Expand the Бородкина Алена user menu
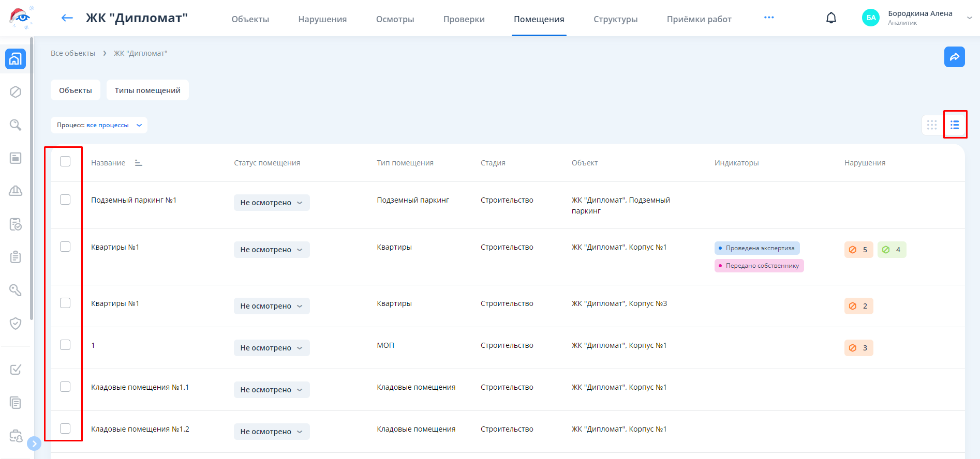Screen dimensions: 980x459 pos(969,18)
